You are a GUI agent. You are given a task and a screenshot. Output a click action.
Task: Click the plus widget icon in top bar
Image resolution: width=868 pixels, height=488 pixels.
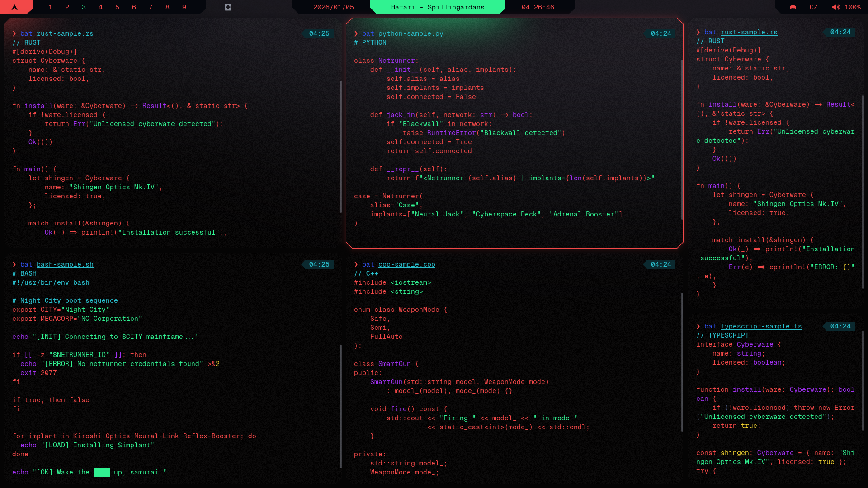click(228, 7)
